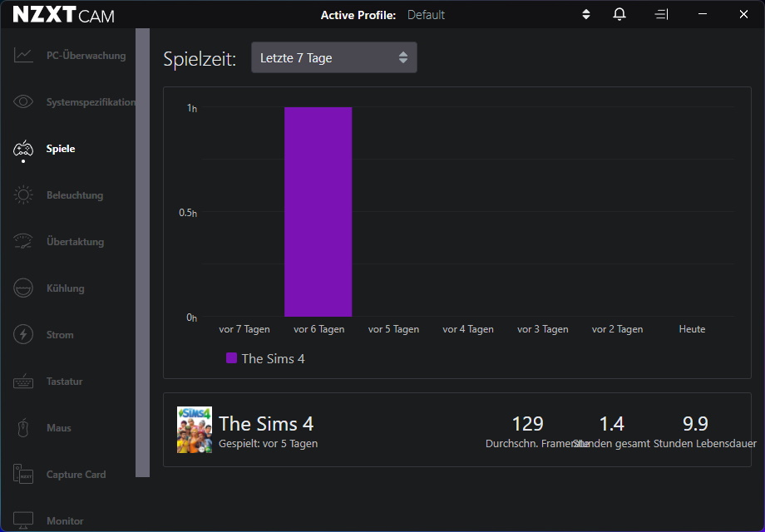Image resolution: width=765 pixels, height=532 pixels.
Task: Expand the Active Profile selector
Action: coord(585,14)
